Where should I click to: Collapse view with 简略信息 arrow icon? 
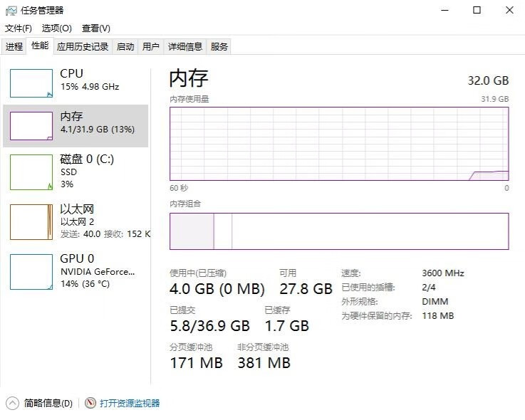(12, 403)
